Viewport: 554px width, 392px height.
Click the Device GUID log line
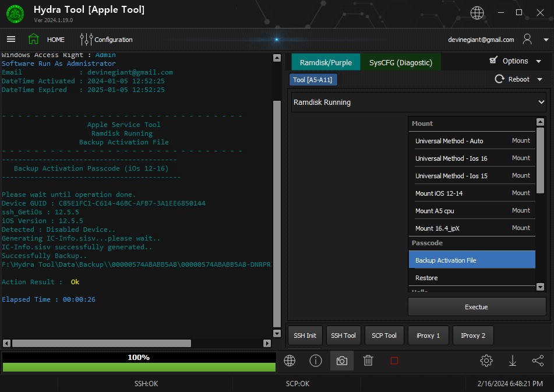(104, 203)
